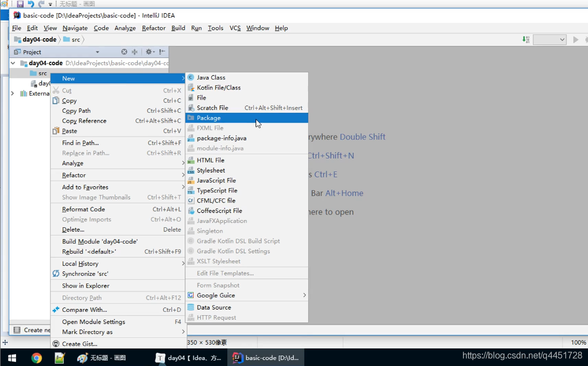
Task: Choose Delete... in context menu
Action: (118, 230)
